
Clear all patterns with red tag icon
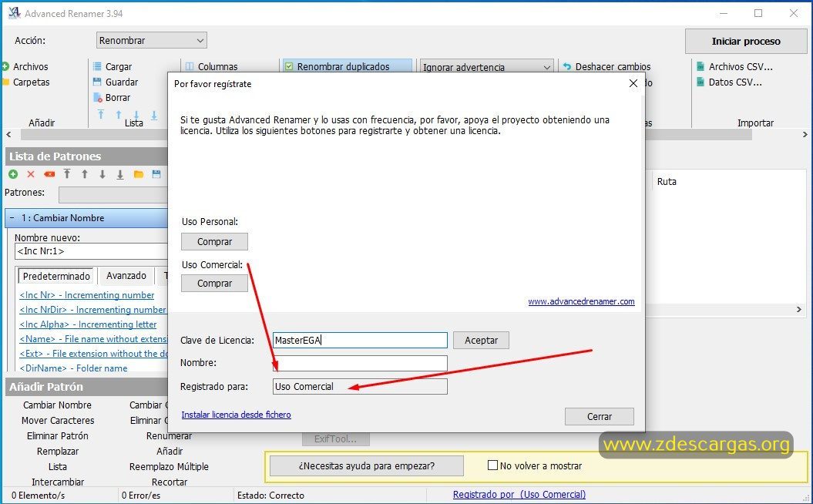point(49,174)
